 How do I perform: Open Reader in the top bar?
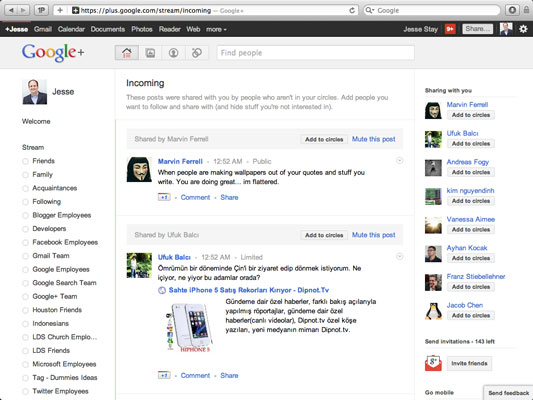pyautogui.click(x=170, y=29)
